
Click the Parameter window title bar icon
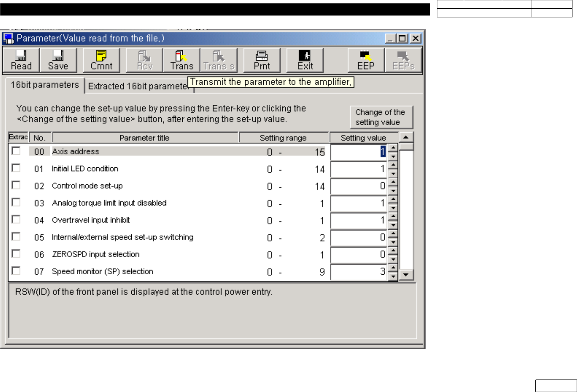coord(8,38)
